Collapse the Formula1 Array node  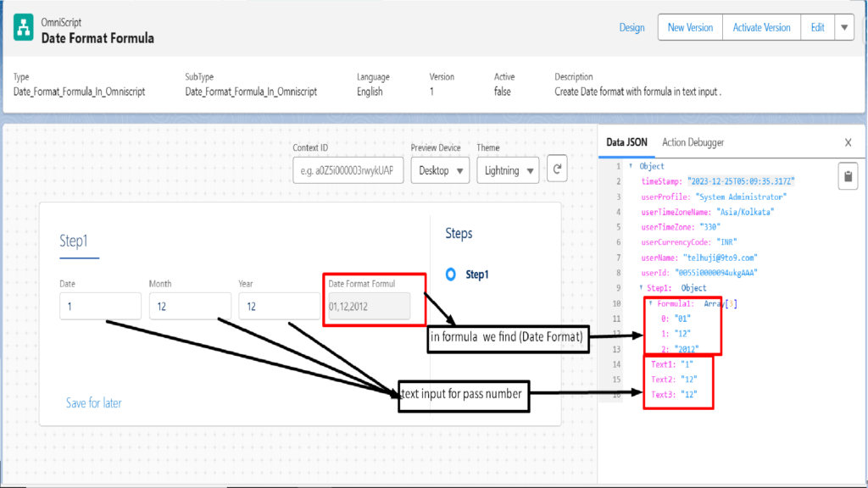click(x=650, y=303)
